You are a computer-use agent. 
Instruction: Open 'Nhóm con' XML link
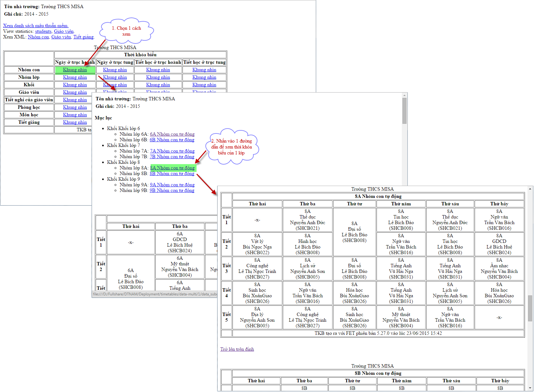click(38, 37)
